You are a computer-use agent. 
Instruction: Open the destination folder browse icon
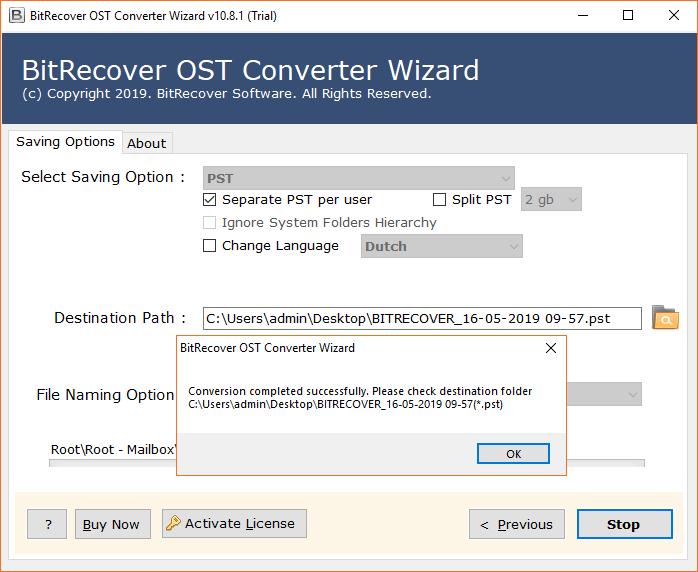pyautogui.click(x=665, y=317)
